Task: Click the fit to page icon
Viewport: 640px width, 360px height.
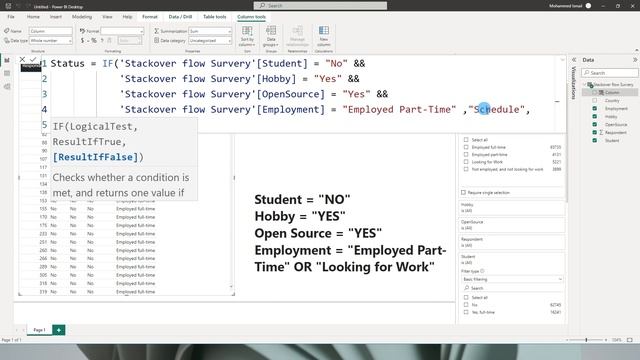Action: point(630,340)
